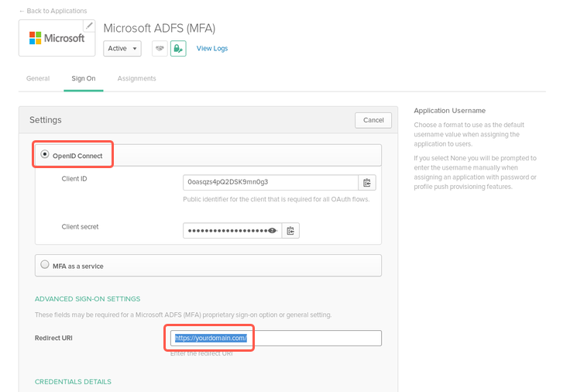Switch to the General tab
Image resolution: width=577 pixels, height=392 pixels.
coord(38,78)
